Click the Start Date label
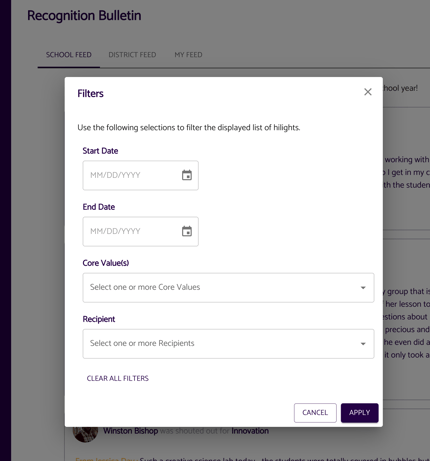Image resolution: width=430 pixels, height=461 pixels. coord(100,151)
